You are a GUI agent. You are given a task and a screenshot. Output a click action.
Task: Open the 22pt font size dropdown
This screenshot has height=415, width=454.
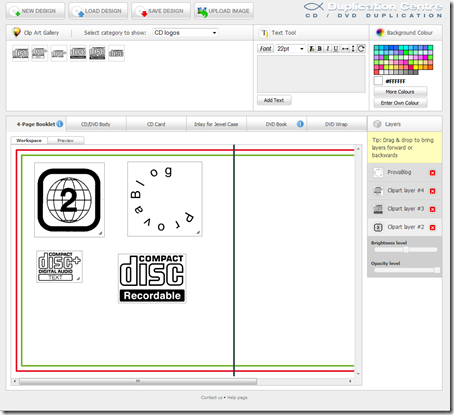pos(290,49)
